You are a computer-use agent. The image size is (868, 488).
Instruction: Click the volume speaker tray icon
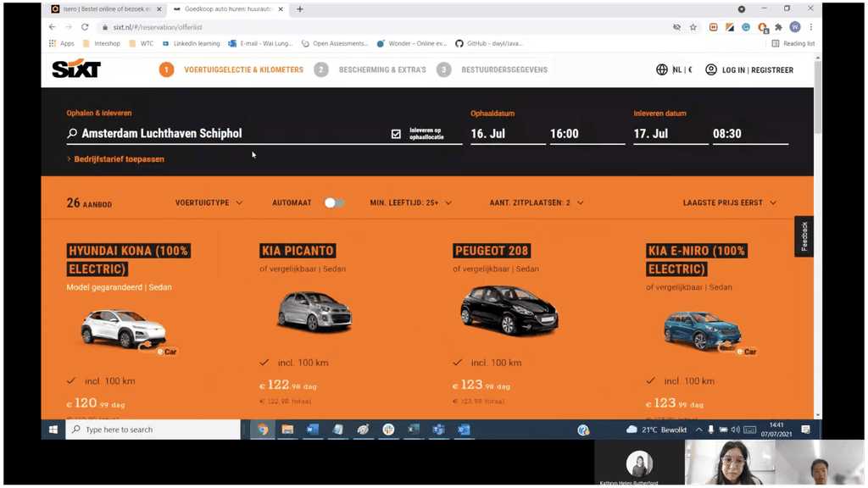pos(735,430)
